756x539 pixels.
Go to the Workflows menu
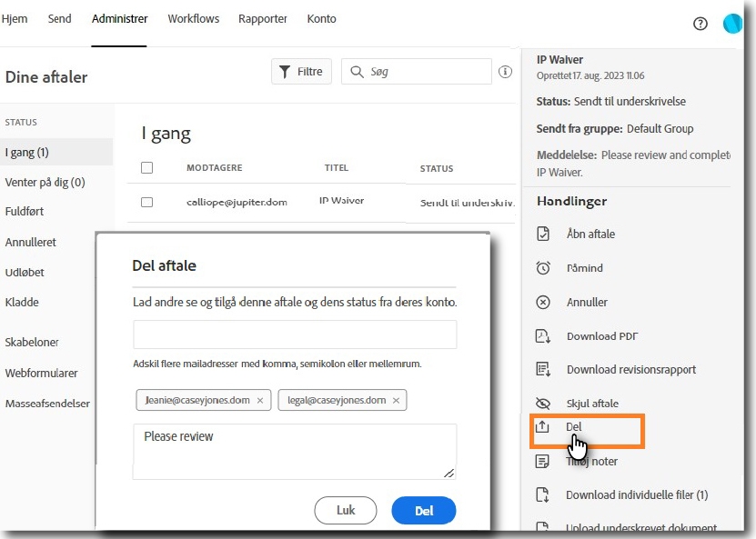(193, 17)
